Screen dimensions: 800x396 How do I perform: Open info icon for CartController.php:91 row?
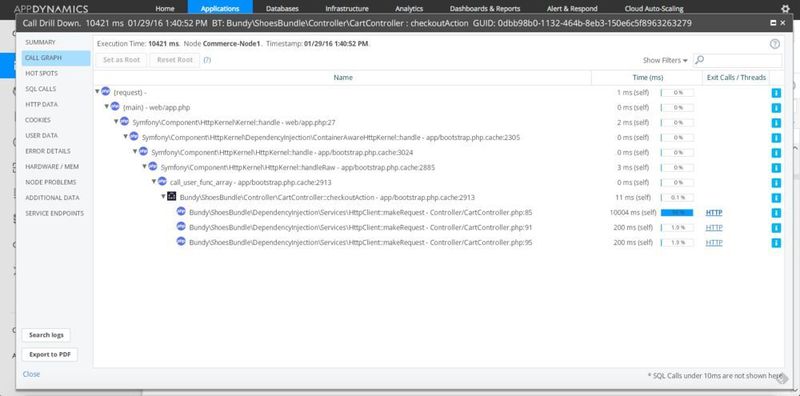click(x=776, y=228)
